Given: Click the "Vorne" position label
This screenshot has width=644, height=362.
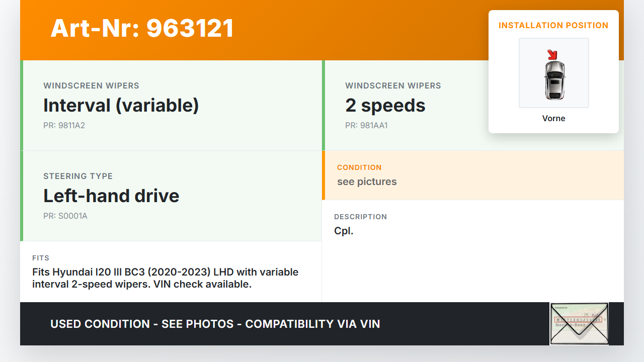Looking at the screenshot, I should point(553,119).
